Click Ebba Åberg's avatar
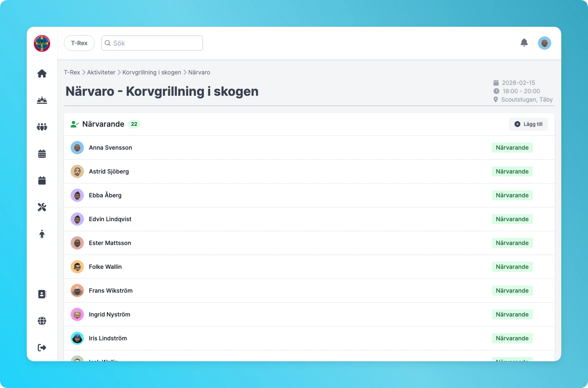 [x=77, y=195]
